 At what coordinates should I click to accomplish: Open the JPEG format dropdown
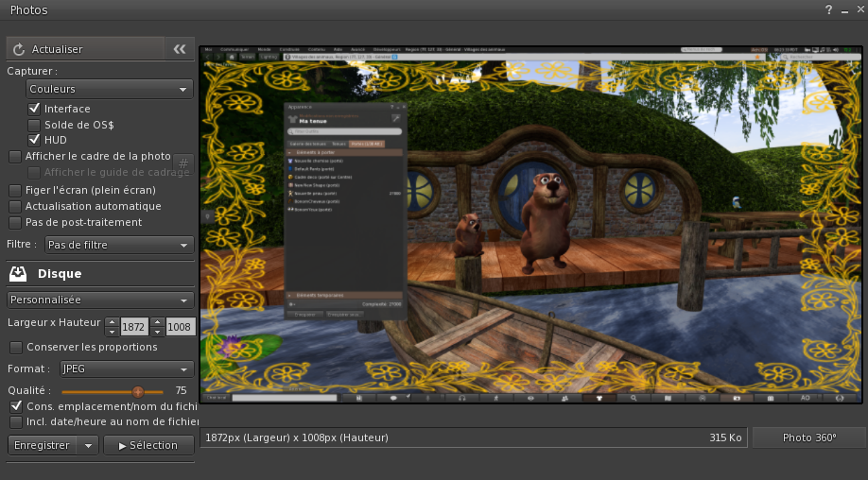point(126,369)
